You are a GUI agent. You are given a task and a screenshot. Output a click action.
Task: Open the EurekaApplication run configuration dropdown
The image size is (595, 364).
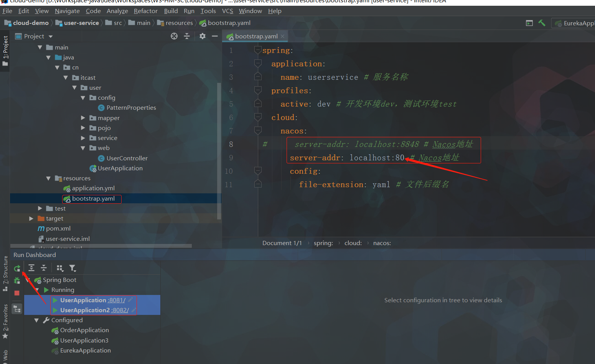[574, 23]
